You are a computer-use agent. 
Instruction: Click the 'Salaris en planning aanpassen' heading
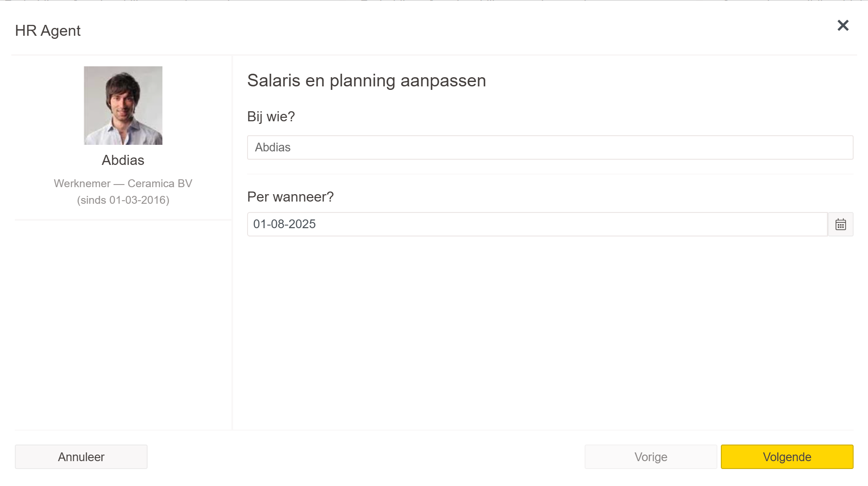pyautogui.click(x=366, y=81)
